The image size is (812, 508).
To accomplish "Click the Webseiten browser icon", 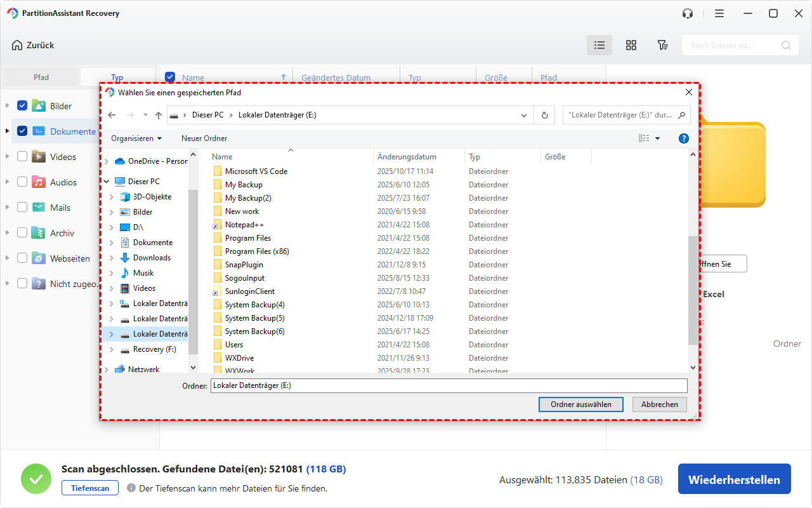I will (39, 258).
